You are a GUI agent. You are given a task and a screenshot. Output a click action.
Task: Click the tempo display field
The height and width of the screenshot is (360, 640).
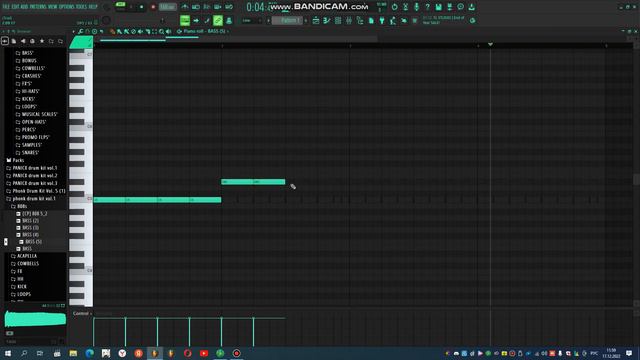(x=167, y=7)
